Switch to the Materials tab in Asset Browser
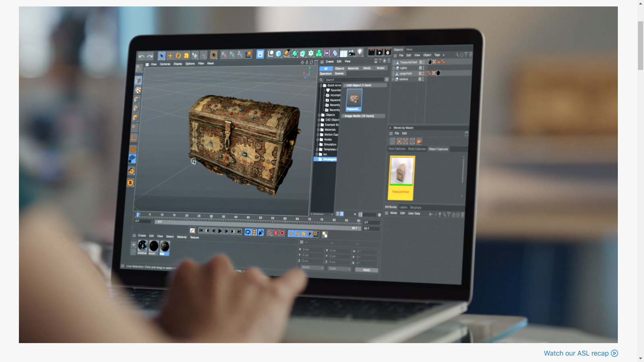644x362 pixels. click(353, 68)
